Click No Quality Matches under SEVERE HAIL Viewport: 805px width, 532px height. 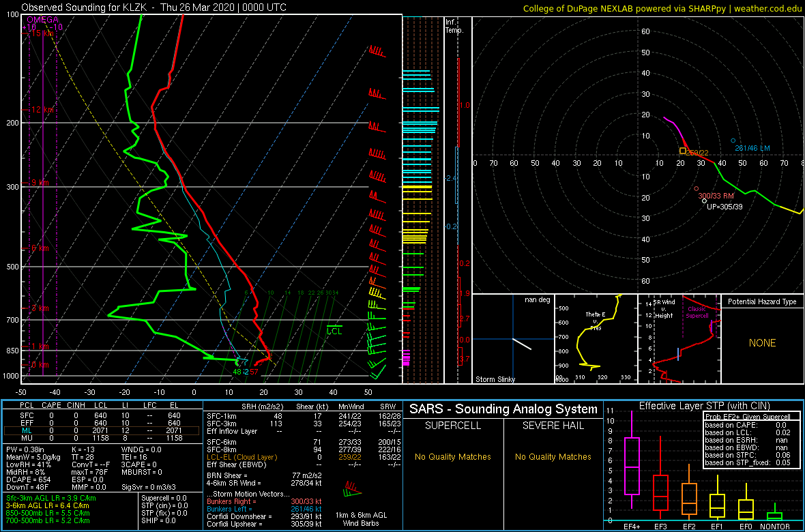(x=553, y=456)
